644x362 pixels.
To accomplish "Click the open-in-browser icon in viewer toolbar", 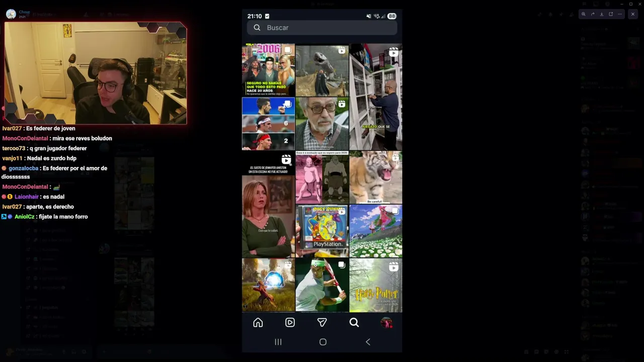I will point(611,14).
